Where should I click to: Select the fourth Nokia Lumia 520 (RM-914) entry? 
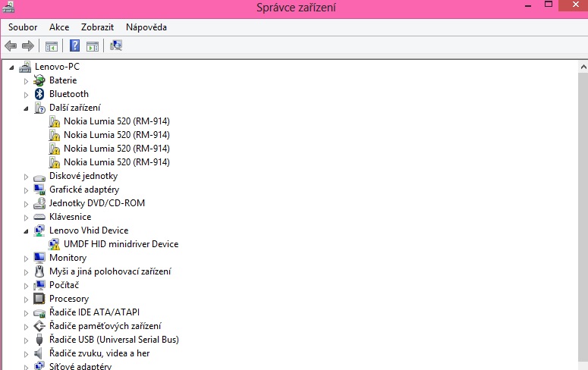[117, 162]
